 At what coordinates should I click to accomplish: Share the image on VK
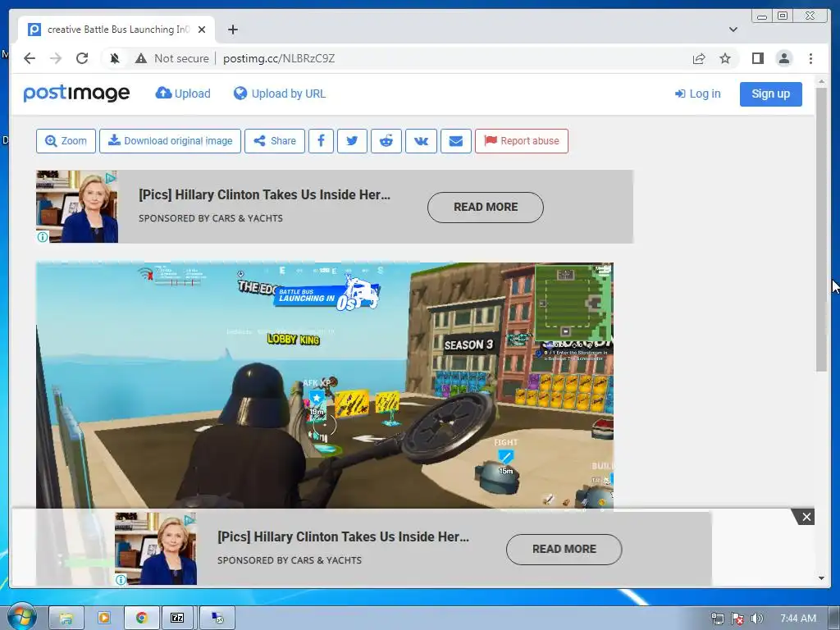421,141
